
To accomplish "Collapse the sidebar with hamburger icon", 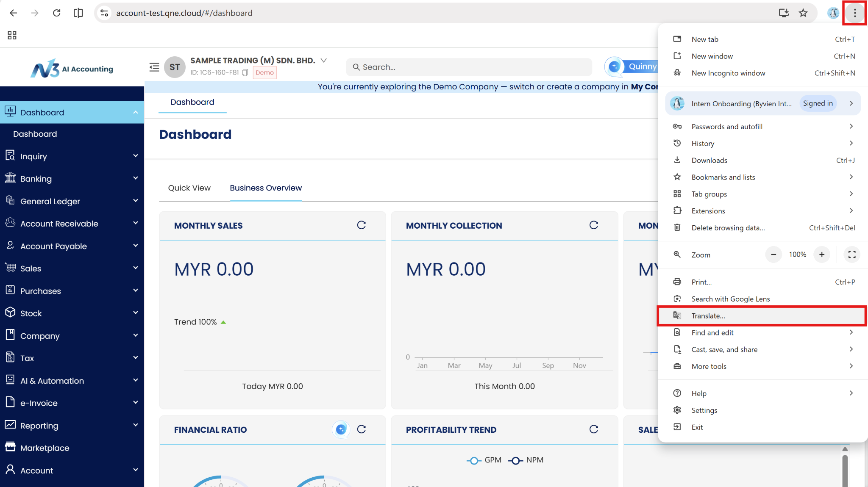I will click(154, 67).
